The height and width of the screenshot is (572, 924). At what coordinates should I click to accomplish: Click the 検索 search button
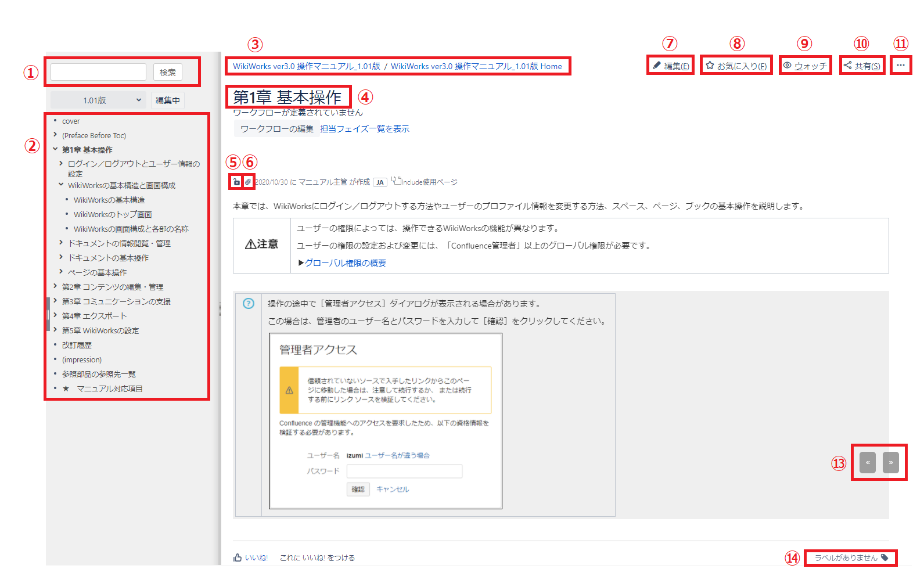tap(168, 72)
